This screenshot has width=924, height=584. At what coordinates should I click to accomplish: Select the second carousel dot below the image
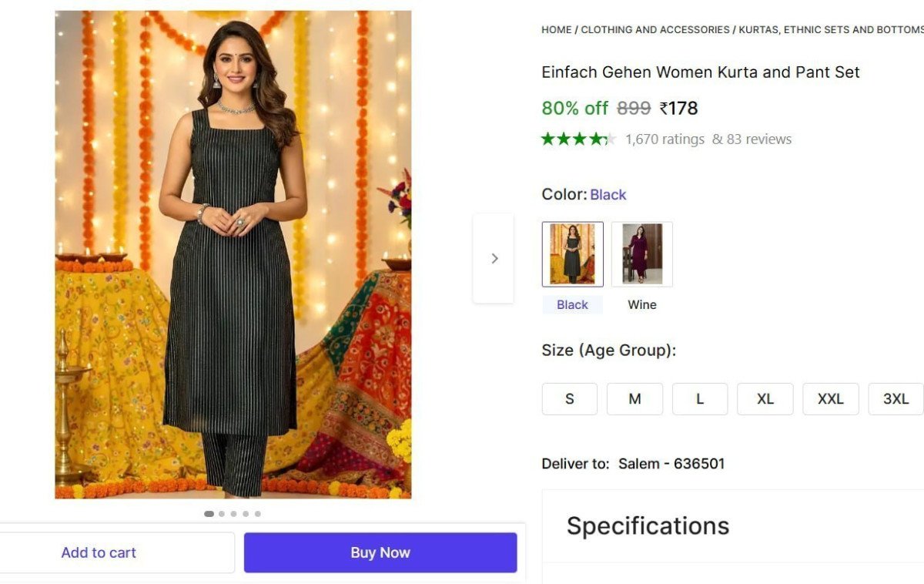pos(221,513)
